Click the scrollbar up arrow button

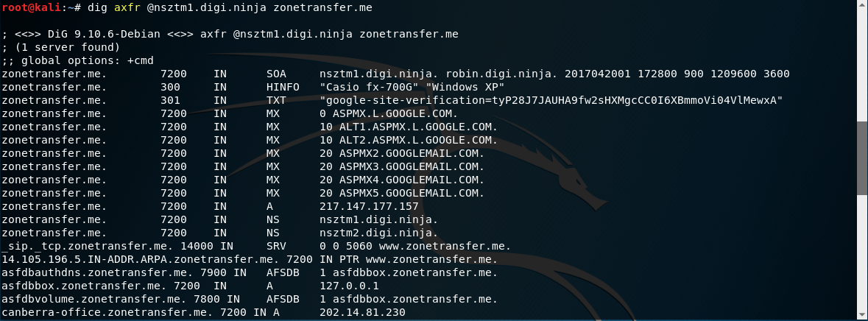(x=862, y=5)
